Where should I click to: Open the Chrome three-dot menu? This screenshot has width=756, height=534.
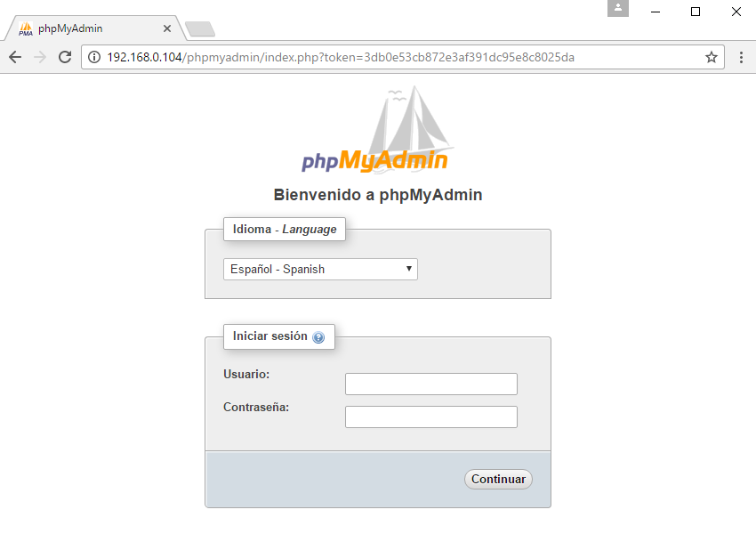coord(741,57)
